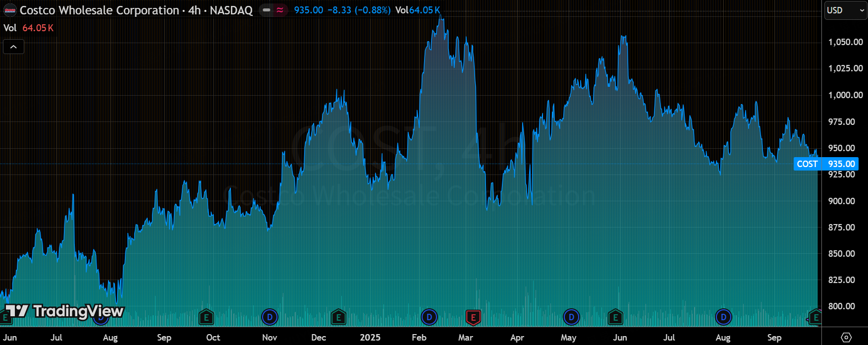Click the 875.00 price axis label
Image resolution: width=868 pixels, height=345 pixels.
(841, 228)
